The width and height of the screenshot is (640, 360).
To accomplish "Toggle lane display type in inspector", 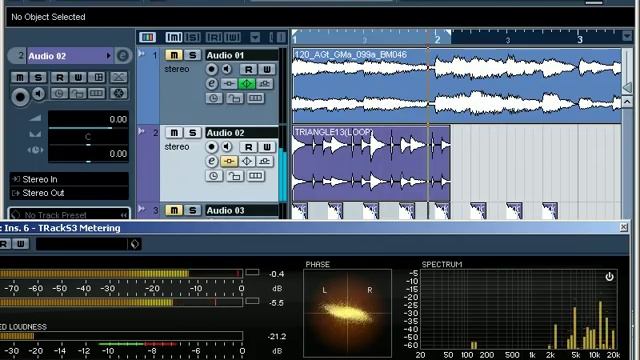I will (x=96, y=93).
